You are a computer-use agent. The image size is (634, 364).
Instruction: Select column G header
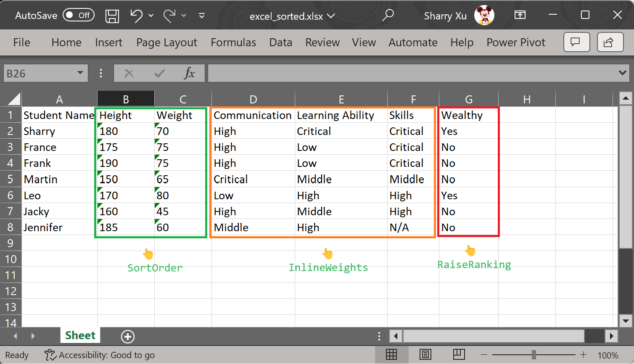click(x=469, y=99)
